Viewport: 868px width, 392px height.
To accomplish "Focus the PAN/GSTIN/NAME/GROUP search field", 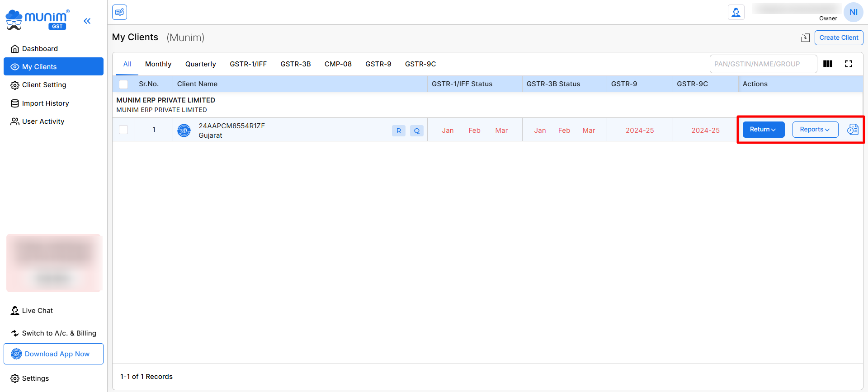I will (x=763, y=64).
